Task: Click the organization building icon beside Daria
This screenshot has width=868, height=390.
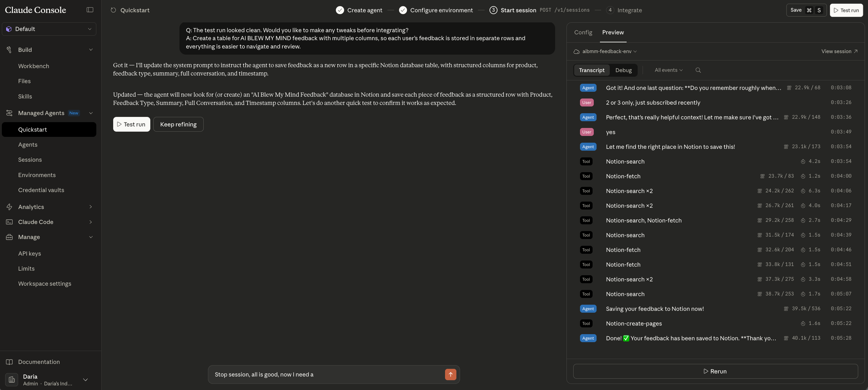Action: [x=12, y=380]
